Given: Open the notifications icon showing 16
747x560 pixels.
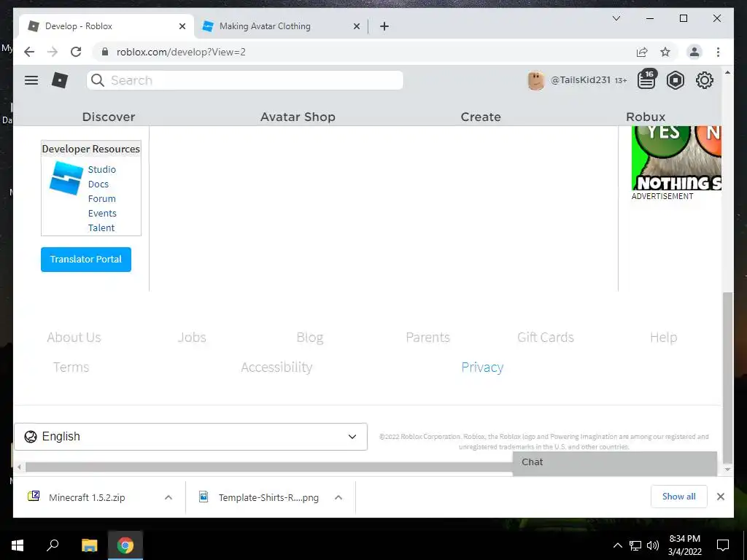Looking at the screenshot, I should tap(647, 79).
